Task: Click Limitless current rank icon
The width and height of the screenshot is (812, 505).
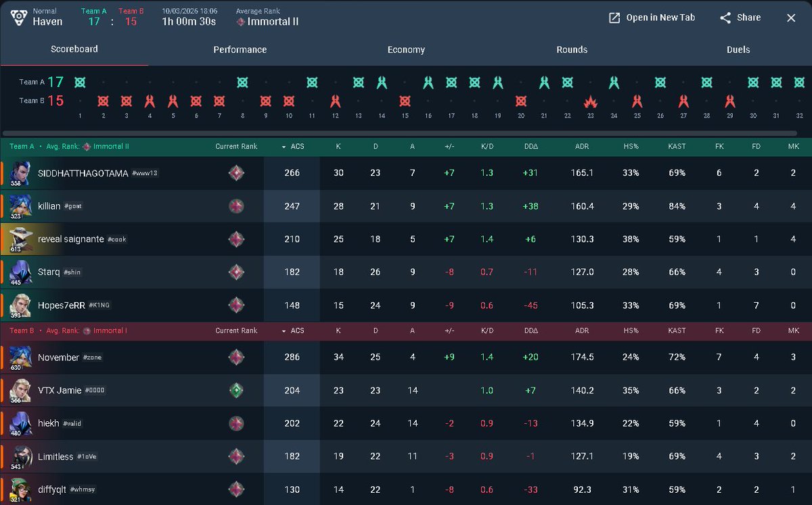Action: [236, 457]
